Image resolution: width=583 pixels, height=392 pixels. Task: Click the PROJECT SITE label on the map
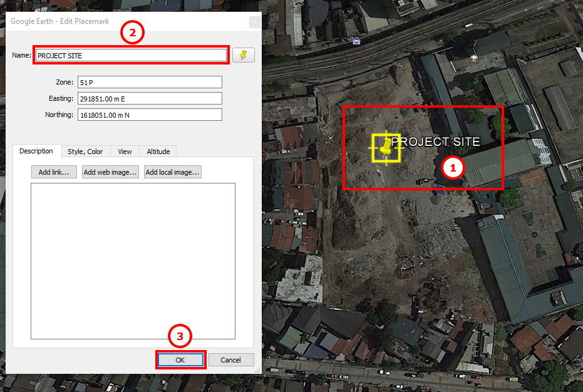click(x=437, y=142)
